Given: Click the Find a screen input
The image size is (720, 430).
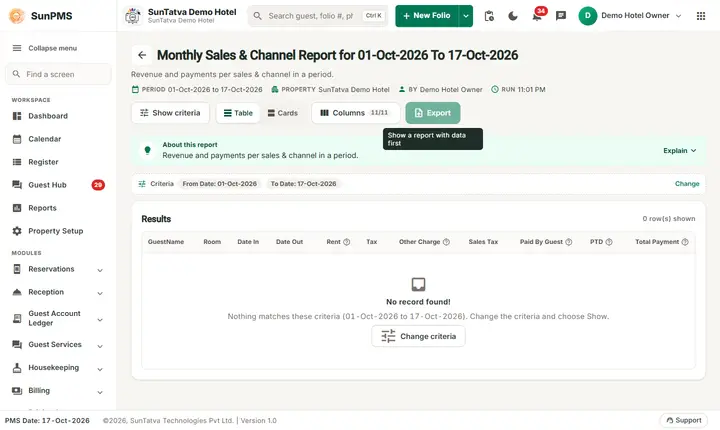Looking at the screenshot, I should coord(58,74).
